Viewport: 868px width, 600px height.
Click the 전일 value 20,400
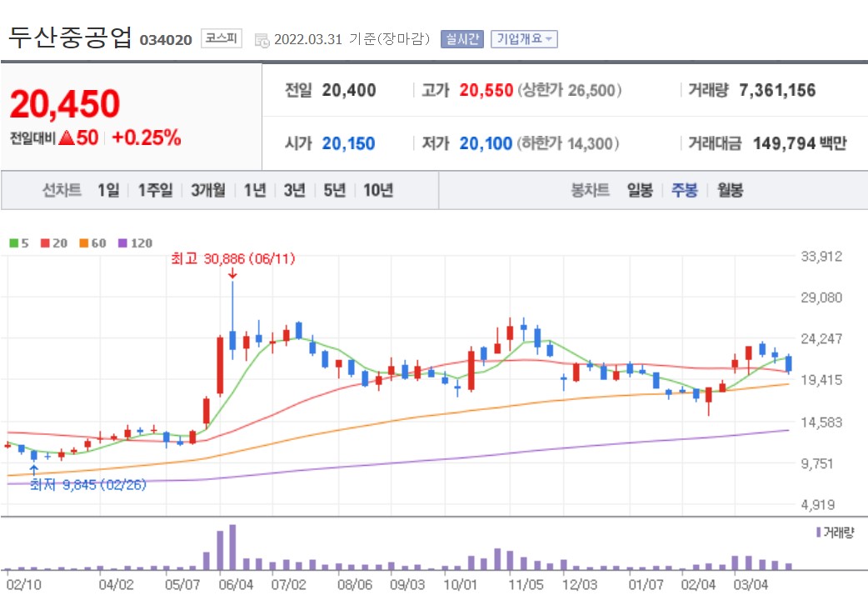[349, 90]
